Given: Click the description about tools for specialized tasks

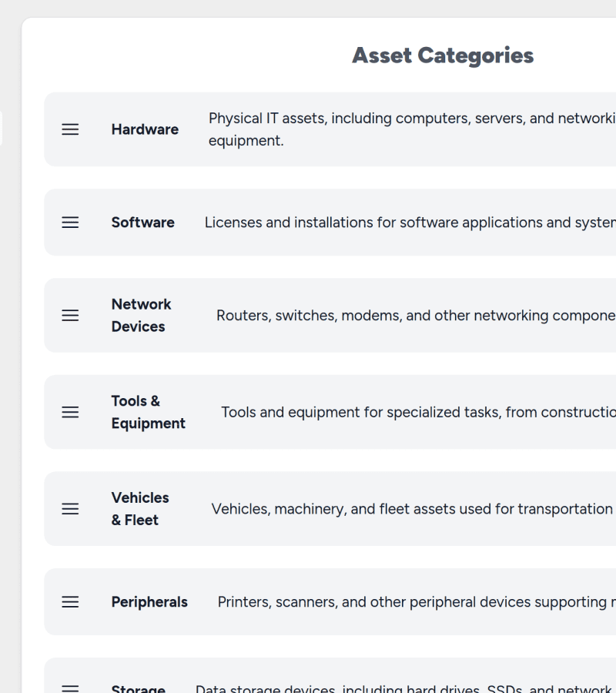Looking at the screenshot, I should 417,413.
